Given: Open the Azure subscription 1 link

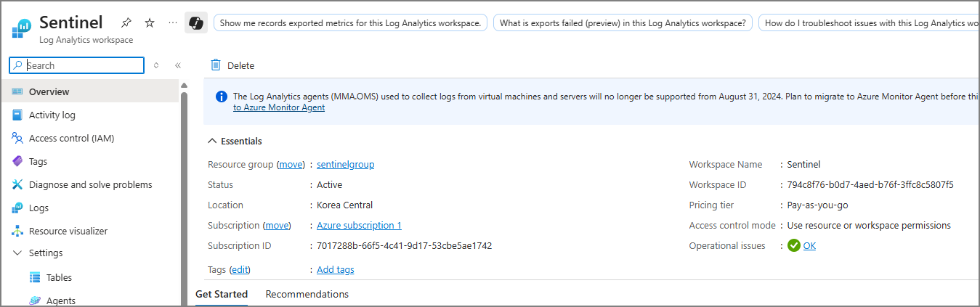Looking at the screenshot, I should (359, 225).
